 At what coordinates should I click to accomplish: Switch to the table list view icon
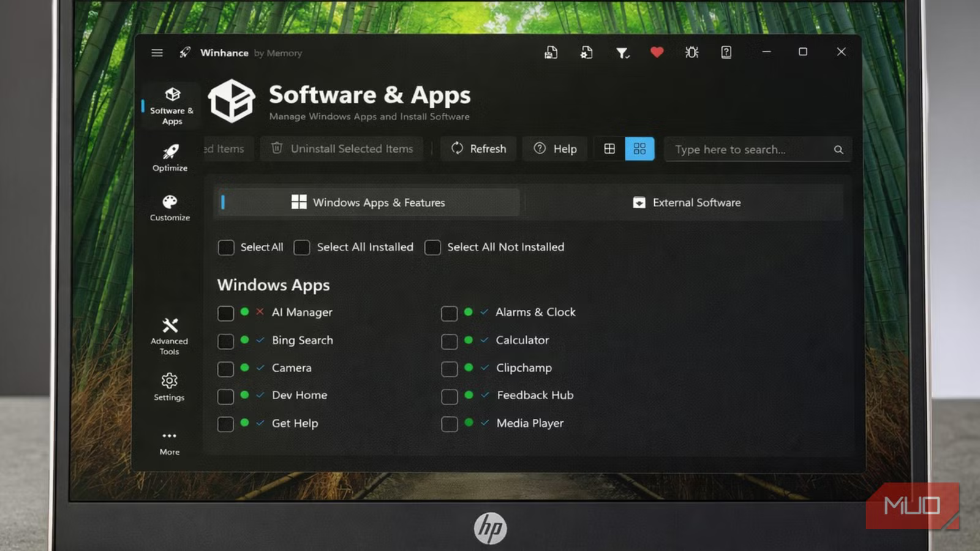(x=609, y=149)
